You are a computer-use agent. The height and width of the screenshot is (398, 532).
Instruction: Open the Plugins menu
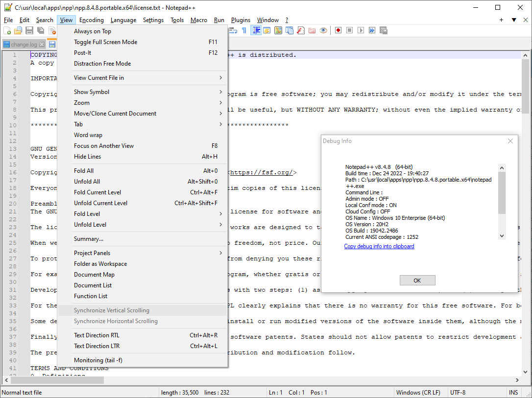241,20
